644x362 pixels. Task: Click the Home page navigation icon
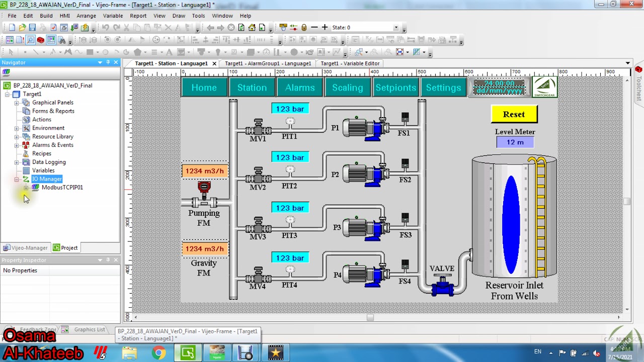pos(252,28)
